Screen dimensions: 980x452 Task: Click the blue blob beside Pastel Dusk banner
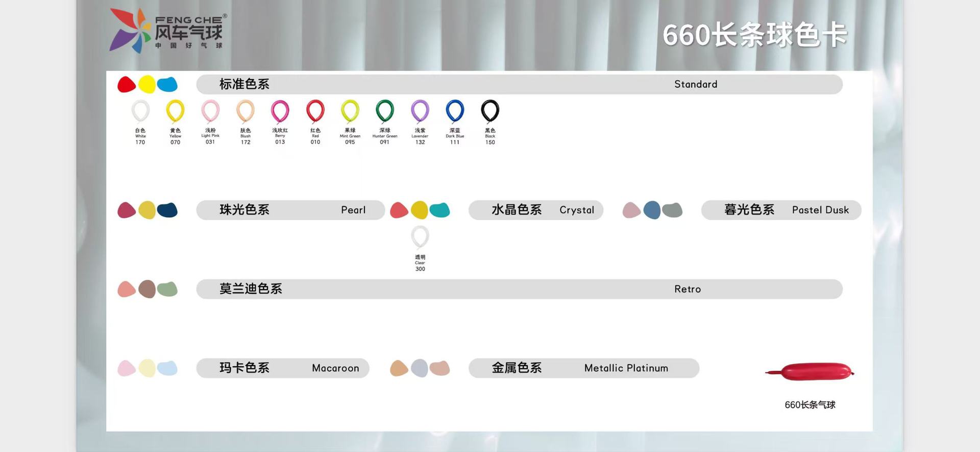pyautogui.click(x=652, y=210)
